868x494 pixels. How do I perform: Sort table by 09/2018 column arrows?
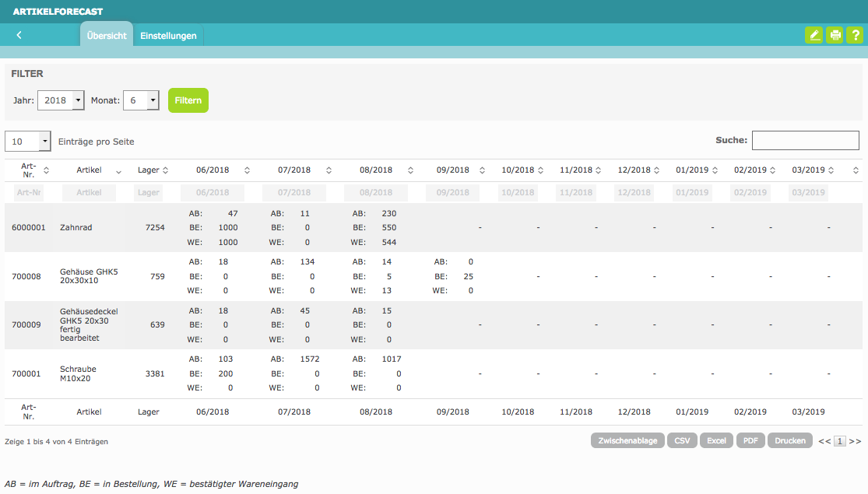tap(483, 170)
